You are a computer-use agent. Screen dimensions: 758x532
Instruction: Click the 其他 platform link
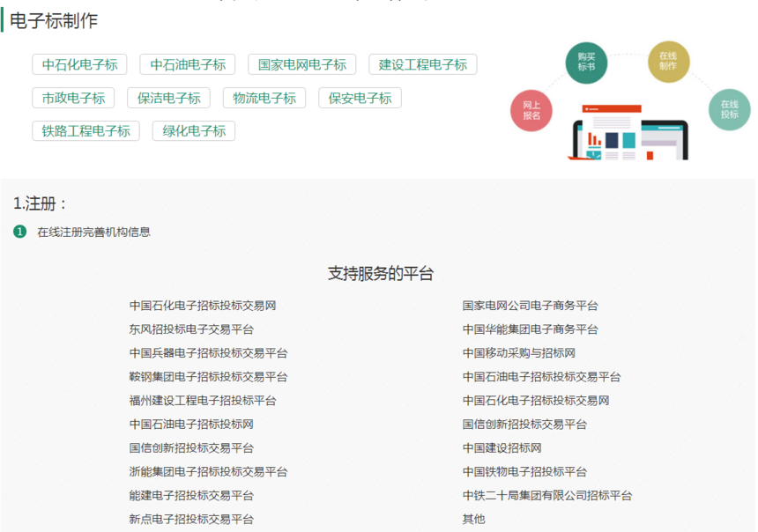(473, 519)
